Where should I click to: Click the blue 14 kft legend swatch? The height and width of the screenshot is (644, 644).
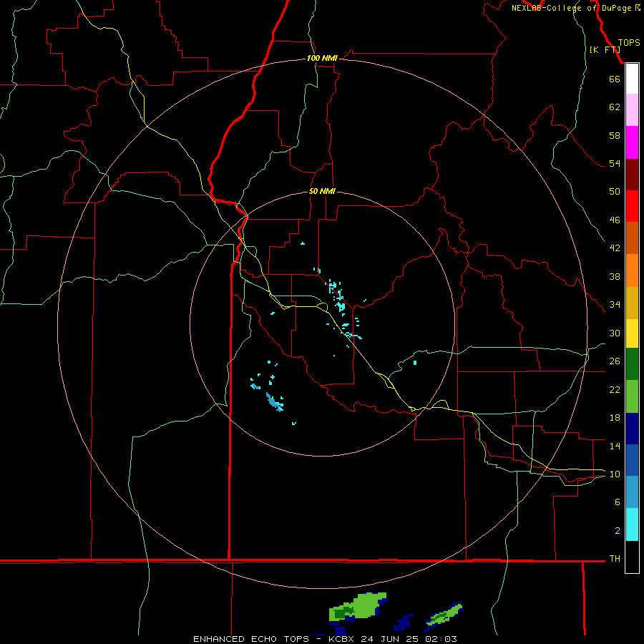[632, 460]
